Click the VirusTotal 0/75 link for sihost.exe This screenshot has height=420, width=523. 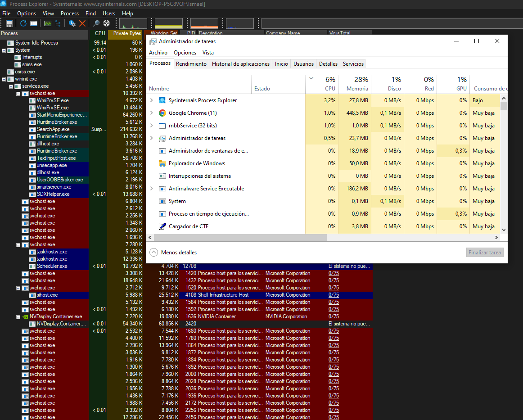click(x=334, y=295)
